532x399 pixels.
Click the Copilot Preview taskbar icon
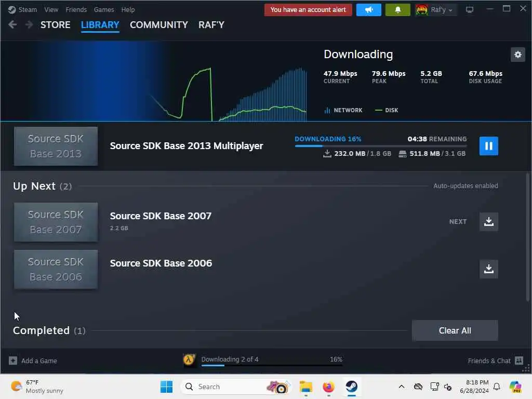[515, 387]
